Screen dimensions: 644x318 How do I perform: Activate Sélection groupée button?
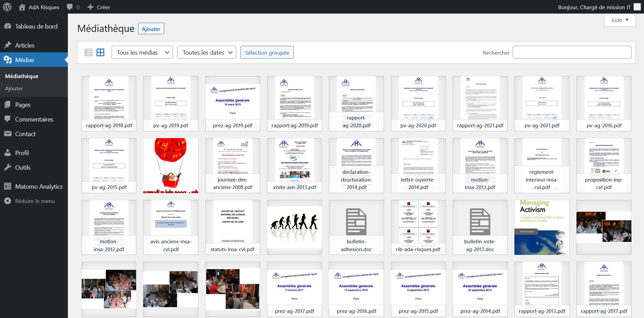(x=267, y=52)
